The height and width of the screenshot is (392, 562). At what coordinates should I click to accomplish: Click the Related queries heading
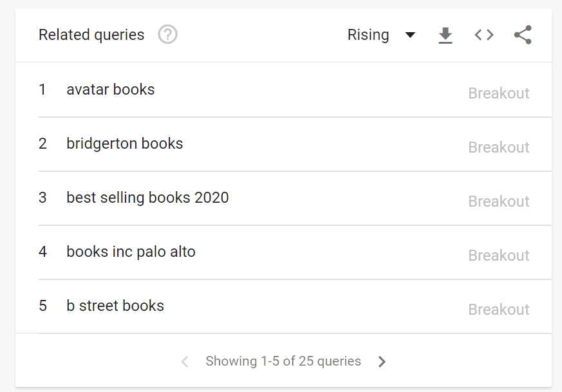pyautogui.click(x=91, y=35)
